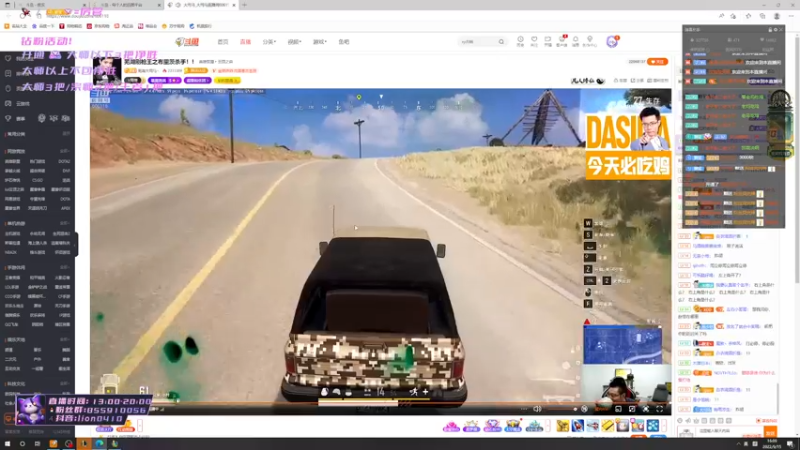Viewport: 800px width, 450px height.
Task: Click the streamer's avatar thumbnail
Action: (107, 71)
